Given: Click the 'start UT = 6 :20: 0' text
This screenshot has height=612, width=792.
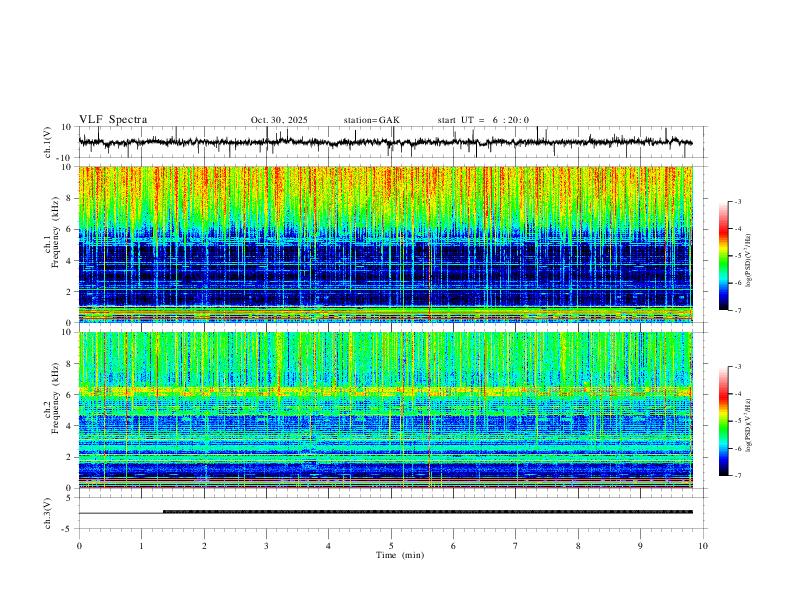Looking at the screenshot, I should (x=483, y=120).
